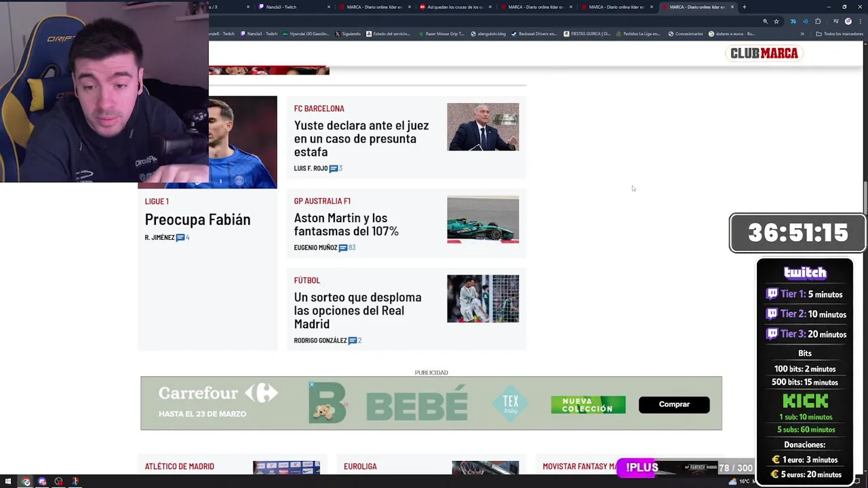This screenshot has height=488, width=868.
Task: Open the Nancla3 - Twitch bookmark
Action: (259, 33)
